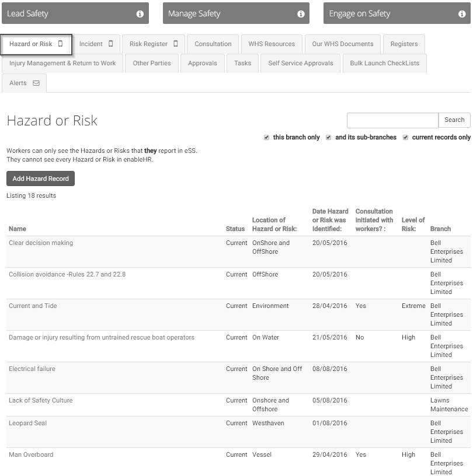473x476 pixels.
Task: Click the Branch column header
Action: click(440, 229)
